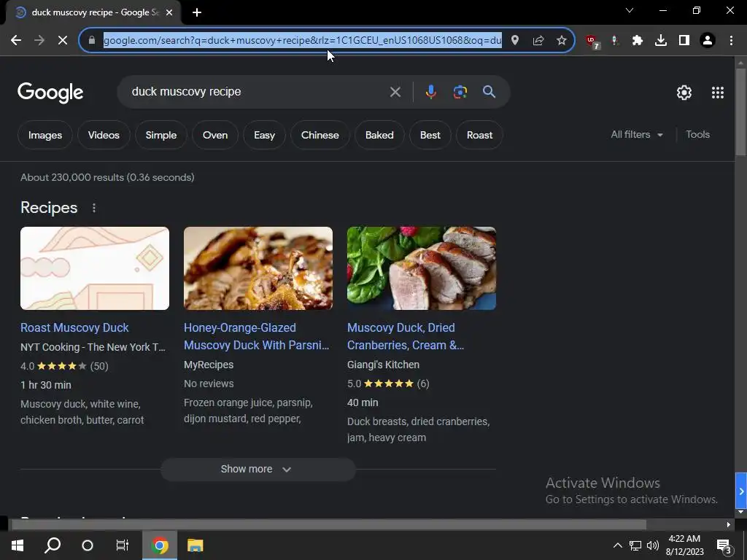Apply the Best filter chip
Screen dimensions: 747x560
click(430, 135)
